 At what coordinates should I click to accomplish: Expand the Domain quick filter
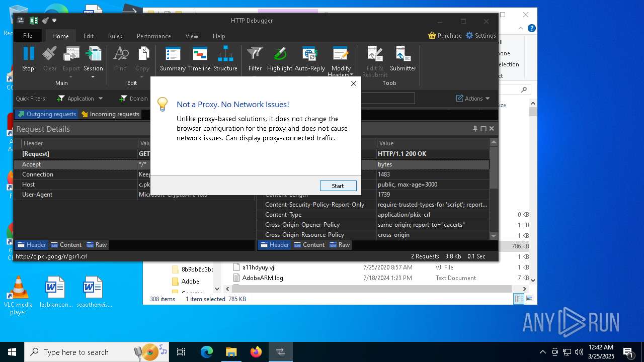pos(134,99)
